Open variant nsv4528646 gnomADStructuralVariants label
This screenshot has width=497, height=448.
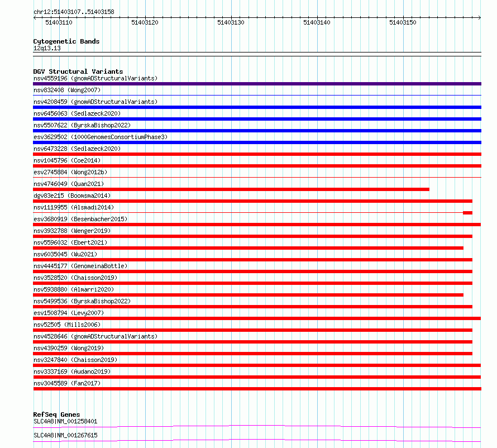95,336
